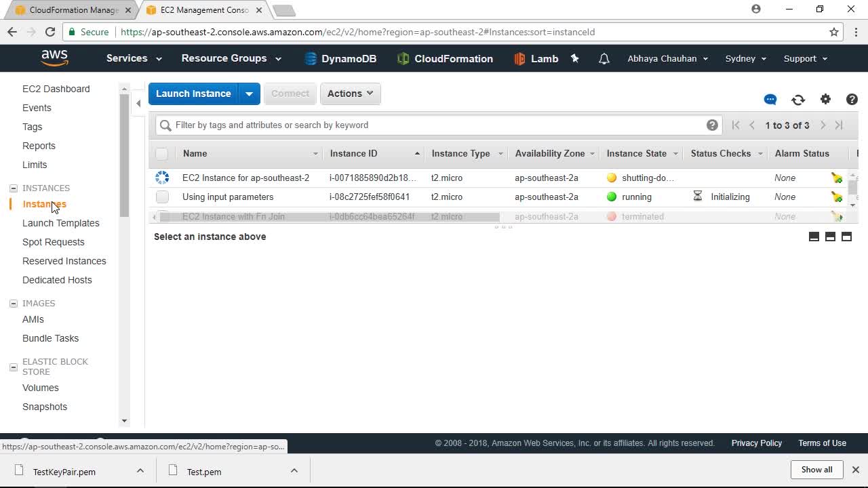This screenshot has width=868, height=488.
Task: Open the Lambda shortcut
Action: 536,58
